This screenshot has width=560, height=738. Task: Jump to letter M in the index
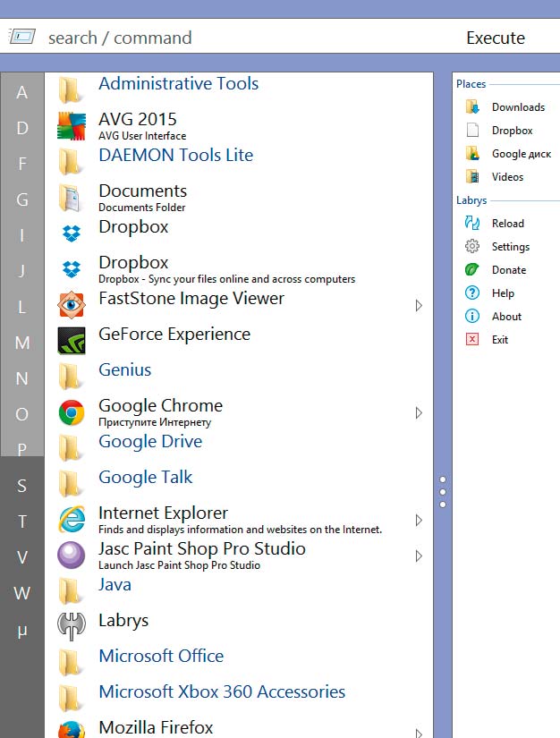[x=22, y=343]
